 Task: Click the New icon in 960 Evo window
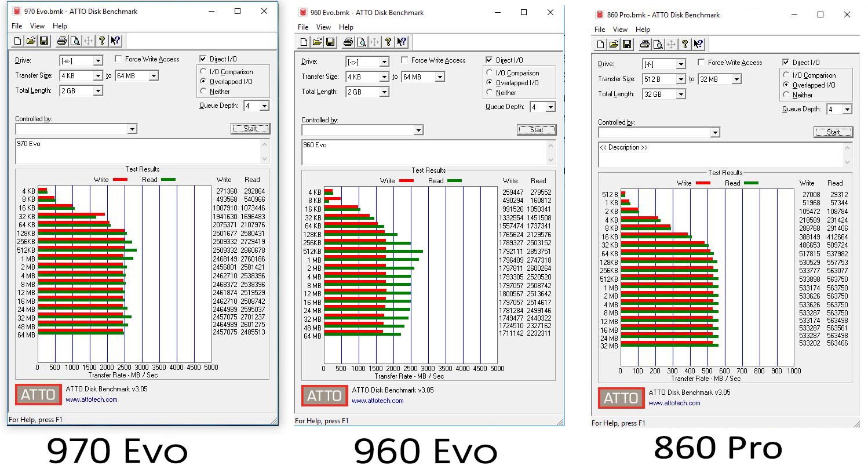[x=304, y=42]
